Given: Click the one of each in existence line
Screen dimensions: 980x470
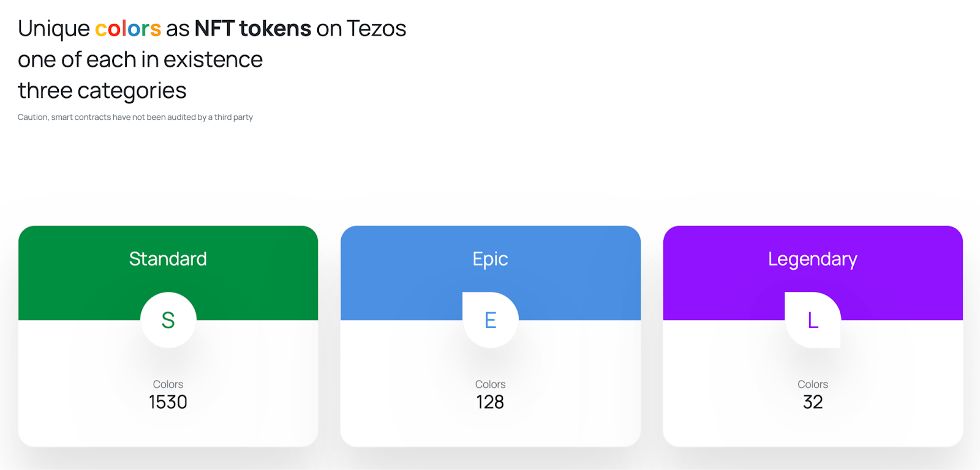Looking at the screenshot, I should [x=140, y=60].
